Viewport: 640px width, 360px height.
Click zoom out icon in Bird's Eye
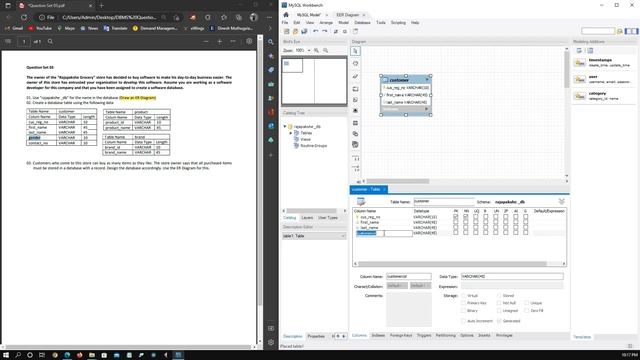[x=325, y=50]
